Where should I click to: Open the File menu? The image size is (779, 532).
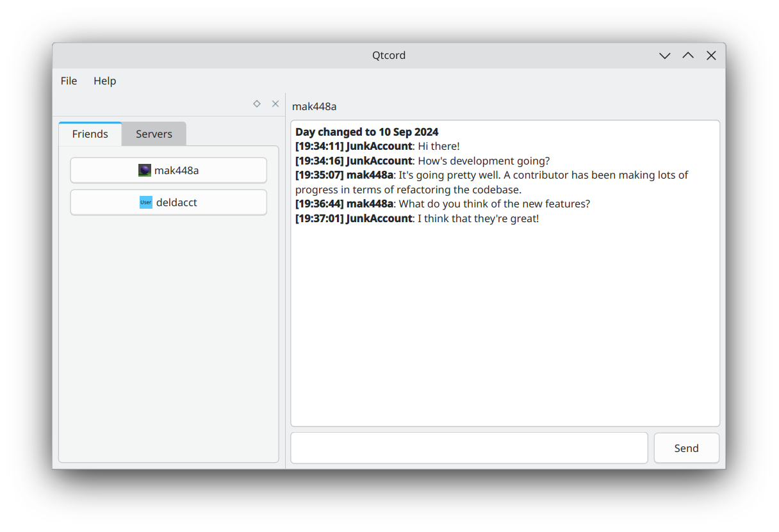(x=69, y=81)
